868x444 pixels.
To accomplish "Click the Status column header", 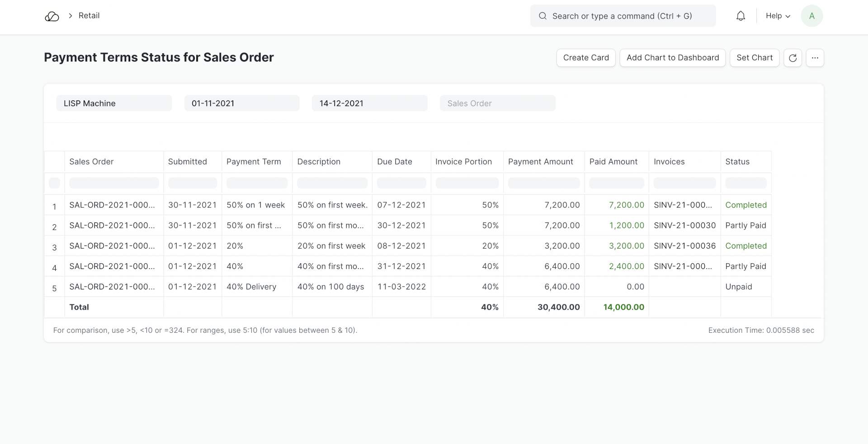I will point(737,162).
